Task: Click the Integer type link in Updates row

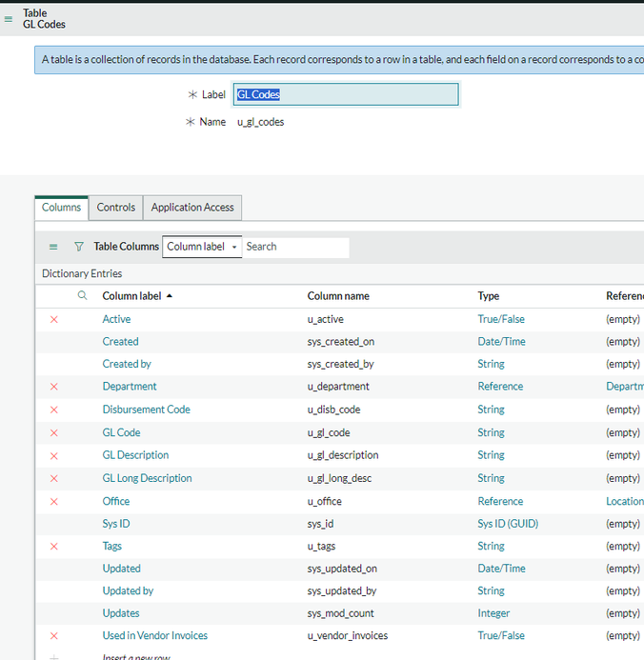Action: coord(493,613)
